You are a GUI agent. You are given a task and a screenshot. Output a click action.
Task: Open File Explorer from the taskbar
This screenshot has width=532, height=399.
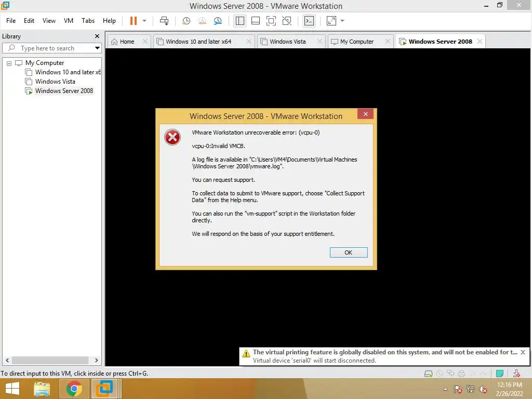point(42,389)
